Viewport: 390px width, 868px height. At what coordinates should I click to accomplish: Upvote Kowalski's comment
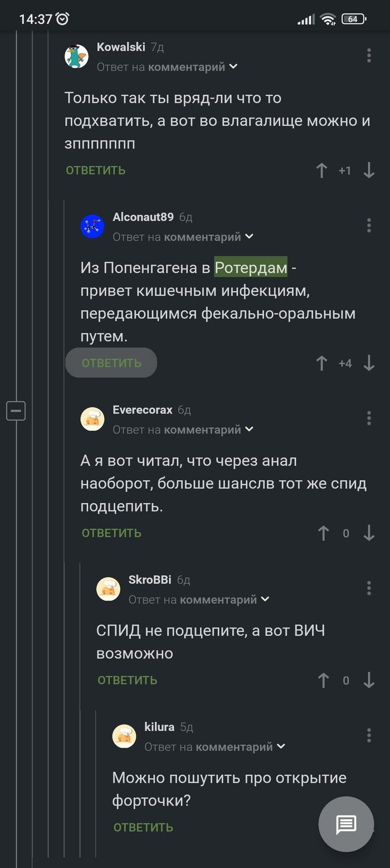pyautogui.click(x=321, y=170)
